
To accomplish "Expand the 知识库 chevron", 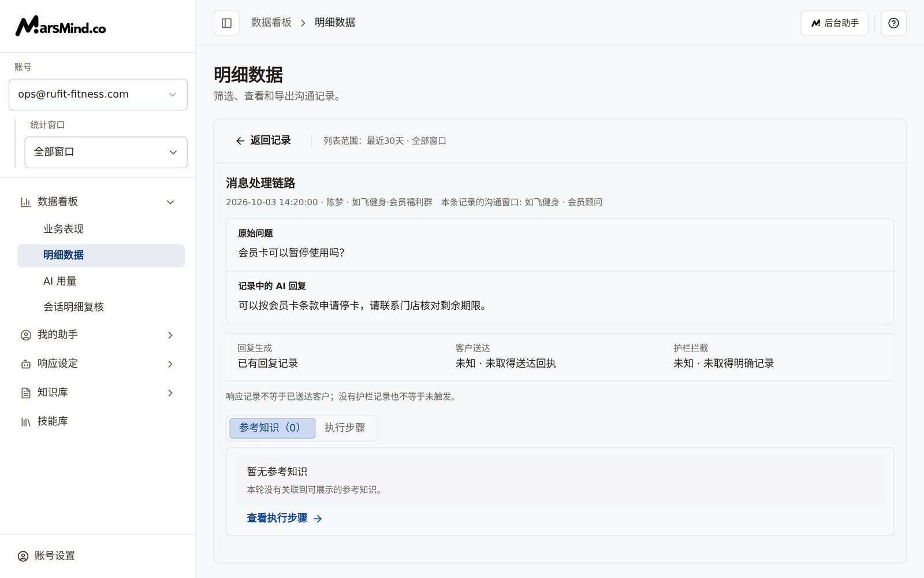I will pyautogui.click(x=170, y=392).
